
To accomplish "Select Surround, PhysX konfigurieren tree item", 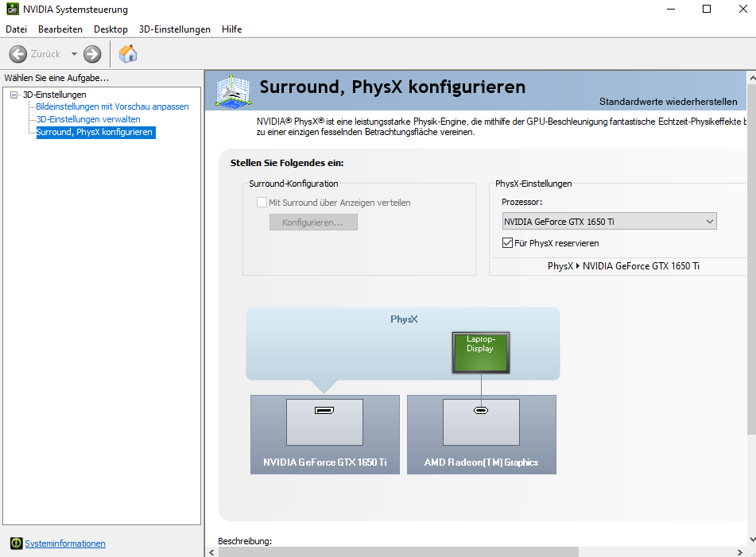I will coord(95,132).
